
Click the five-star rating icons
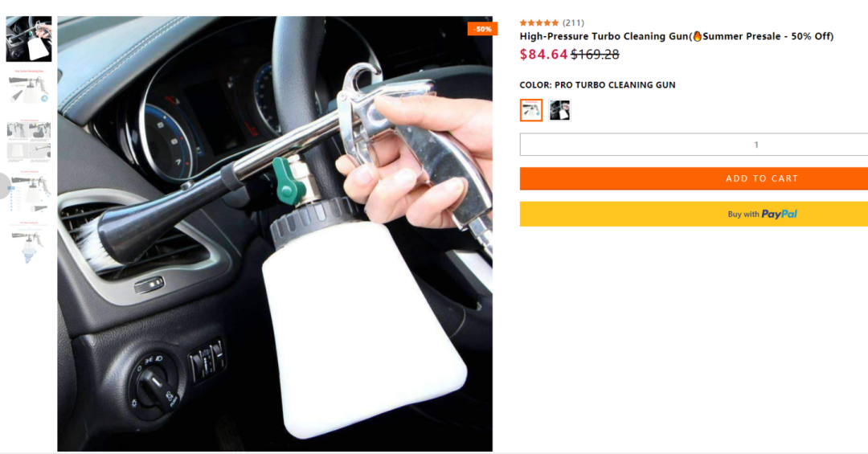click(539, 22)
